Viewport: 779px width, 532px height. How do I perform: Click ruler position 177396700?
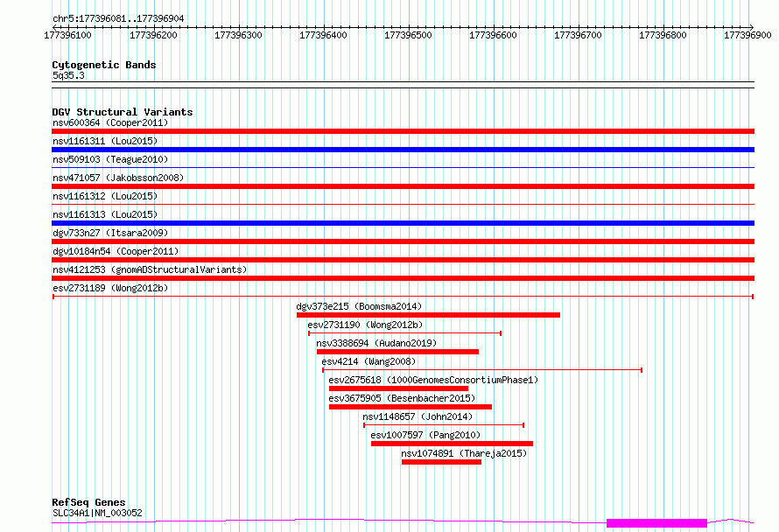pyautogui.click(x=579, y=35)
